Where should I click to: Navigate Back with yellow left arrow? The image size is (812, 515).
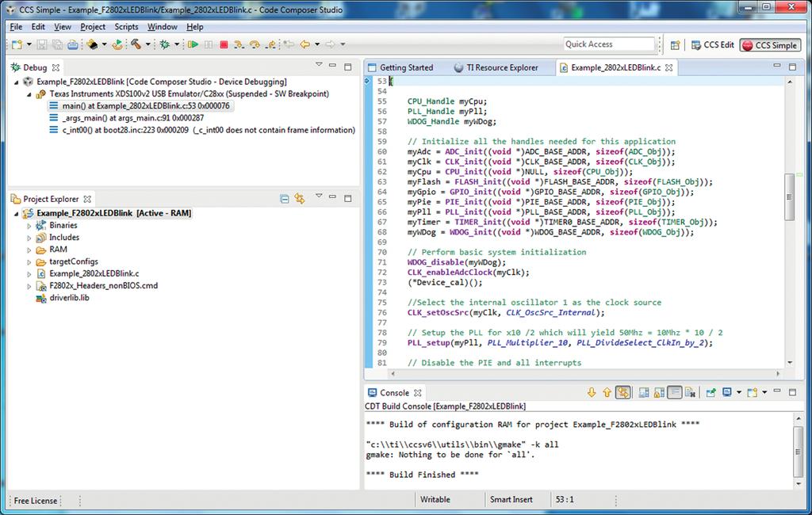(305, 44)
